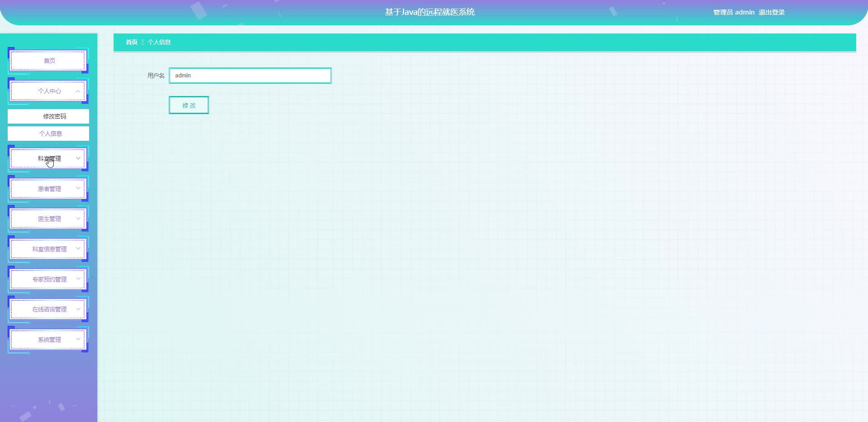This screenshot has width=868, height=422.
Task: Select the 个人信息 submenu entry
Action: point(48,134)
